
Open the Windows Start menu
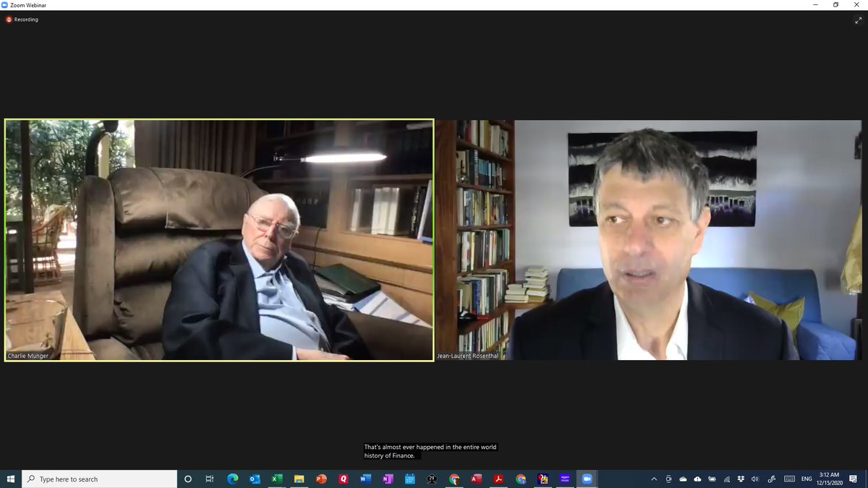[x=11, y=479]
